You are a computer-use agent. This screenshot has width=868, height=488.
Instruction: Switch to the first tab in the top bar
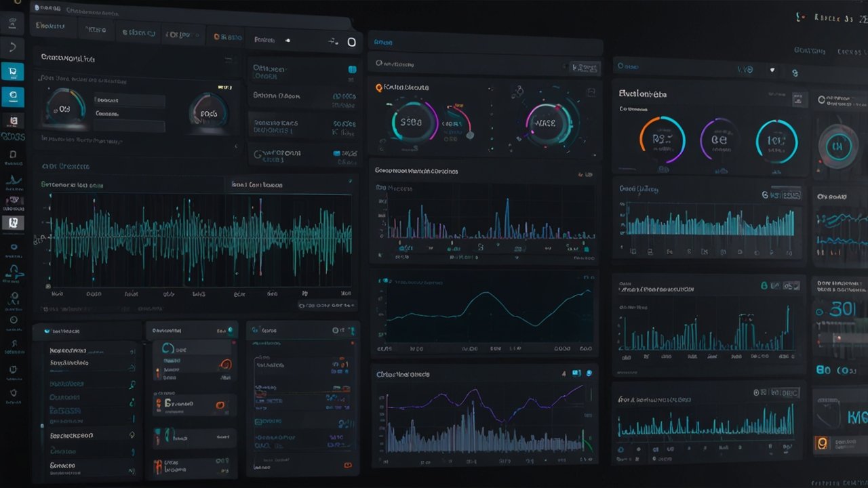coord(50,26)
